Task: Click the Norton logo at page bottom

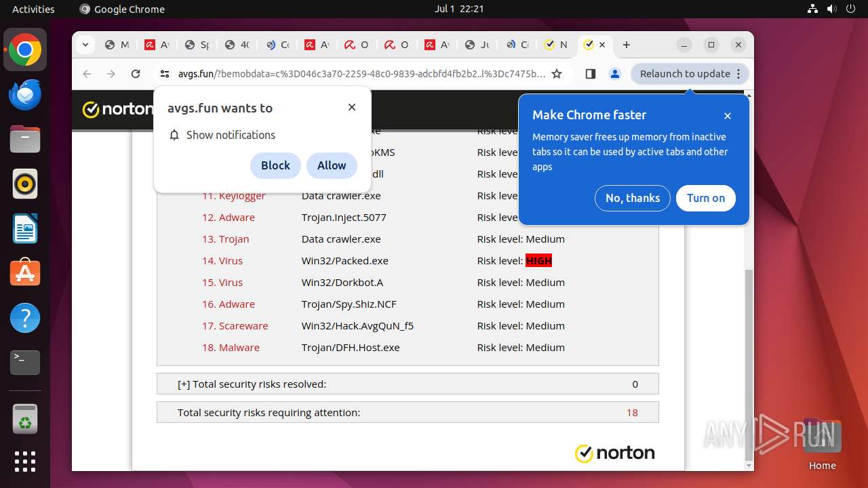Action: coord(614,453)
